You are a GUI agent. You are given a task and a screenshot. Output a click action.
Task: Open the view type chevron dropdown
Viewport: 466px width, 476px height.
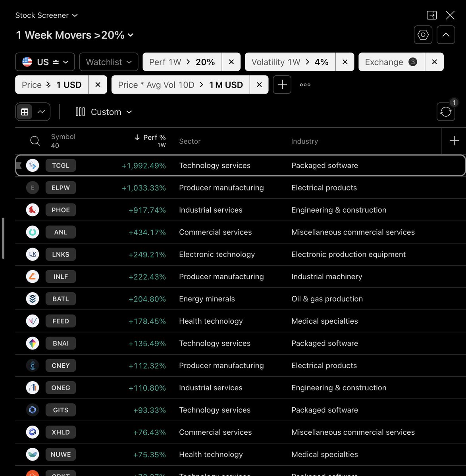41,112
